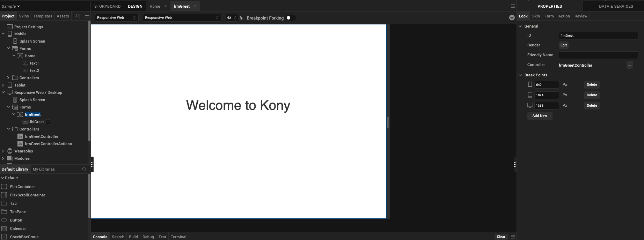This screenshot has width=644, height=240.
Task: Open the My Libraries tab
Action: [44, 169]
